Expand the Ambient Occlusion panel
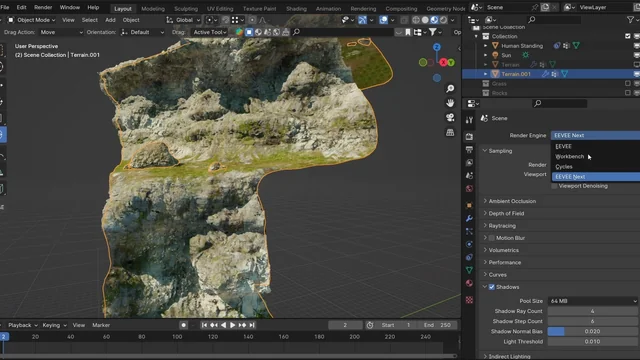640x360 pixels. [512, 201]
